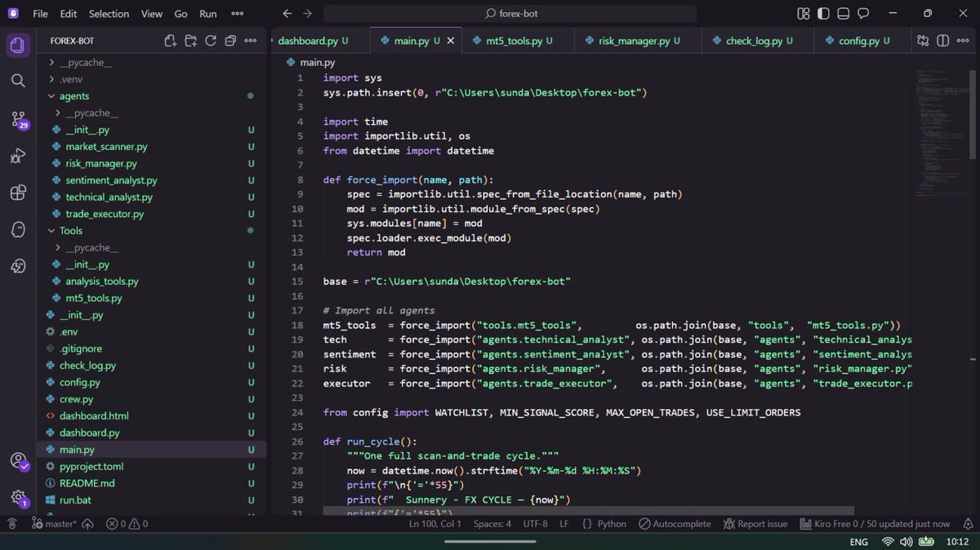Image resolution: width=980 pixels, height=550 pixels.
Task: Open the Kiro lightning chat icon
Action: 18,266
